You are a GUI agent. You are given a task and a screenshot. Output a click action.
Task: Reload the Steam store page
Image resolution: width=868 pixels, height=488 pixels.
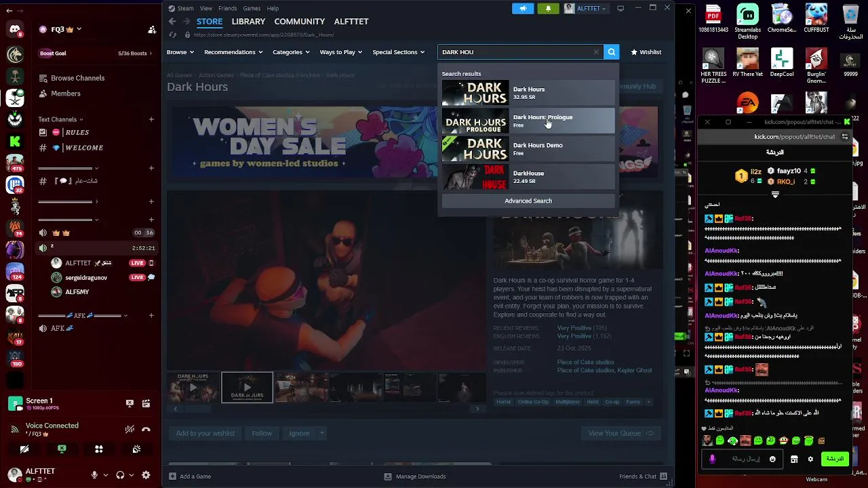pyautogui.click(x=172, y=35)
